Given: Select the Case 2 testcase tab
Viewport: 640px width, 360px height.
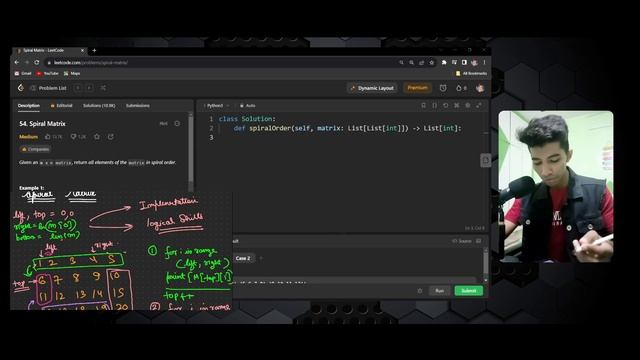Looking at the screenshot, I should pos(243,258).
